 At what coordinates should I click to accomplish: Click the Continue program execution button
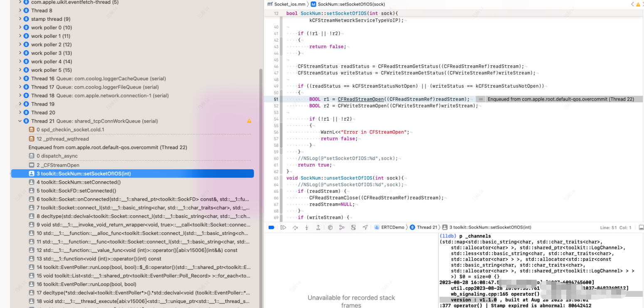(x=283, y=227)
